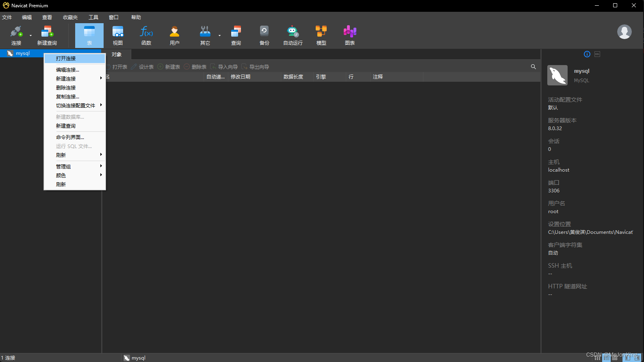Click the 删除表 button
This screenshot has width=644, height=362.
[x=195, y=67]
